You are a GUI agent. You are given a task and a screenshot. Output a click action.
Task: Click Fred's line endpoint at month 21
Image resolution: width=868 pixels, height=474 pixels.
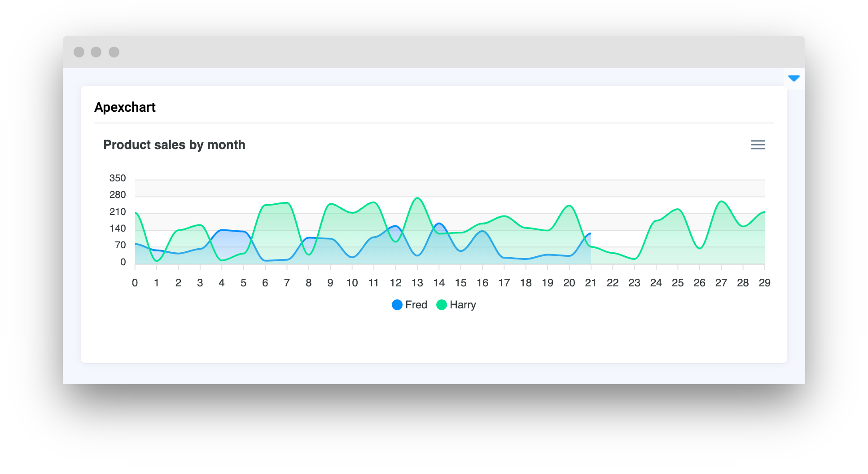[590, 233]
